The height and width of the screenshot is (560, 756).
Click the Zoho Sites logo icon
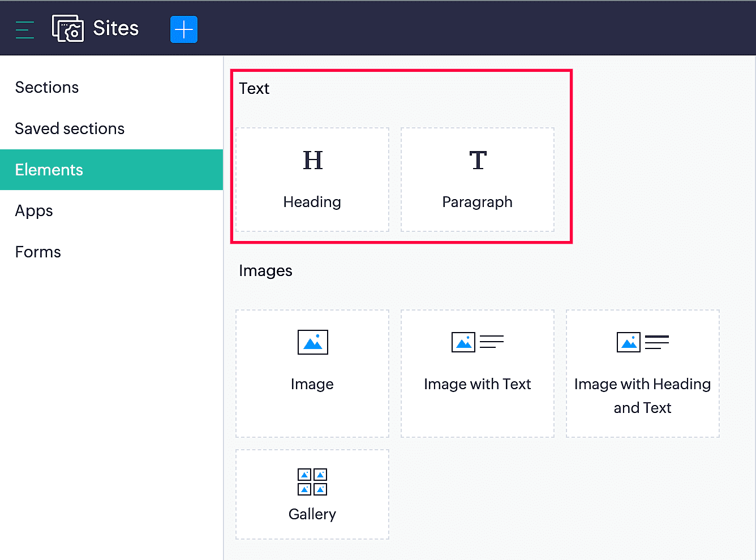click(x=68, y=28)
